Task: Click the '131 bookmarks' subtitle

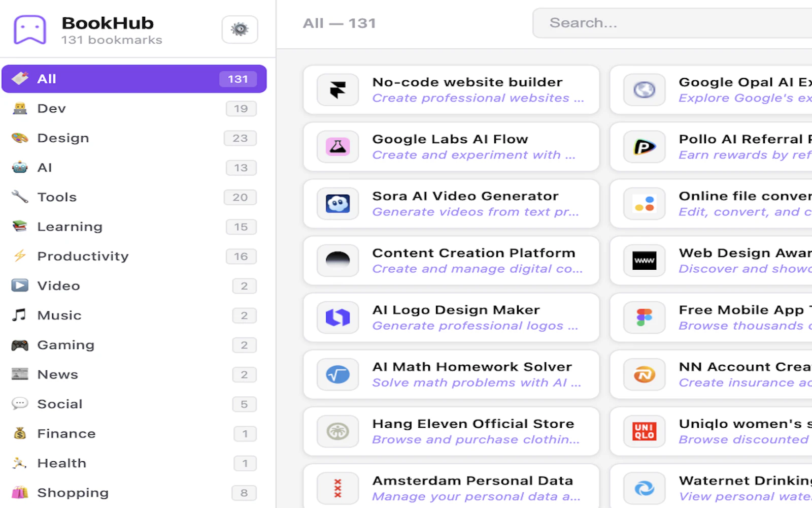Action: pyautogui.click(x=112, y=40)
